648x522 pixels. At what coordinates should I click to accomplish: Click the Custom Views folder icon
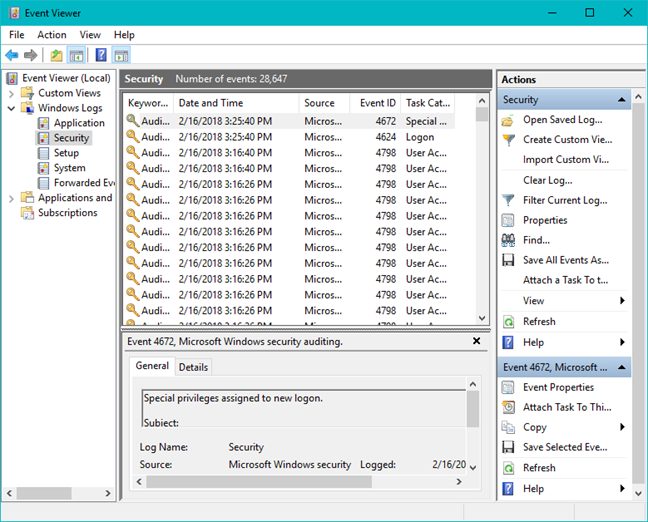click(x=27, y=93)
